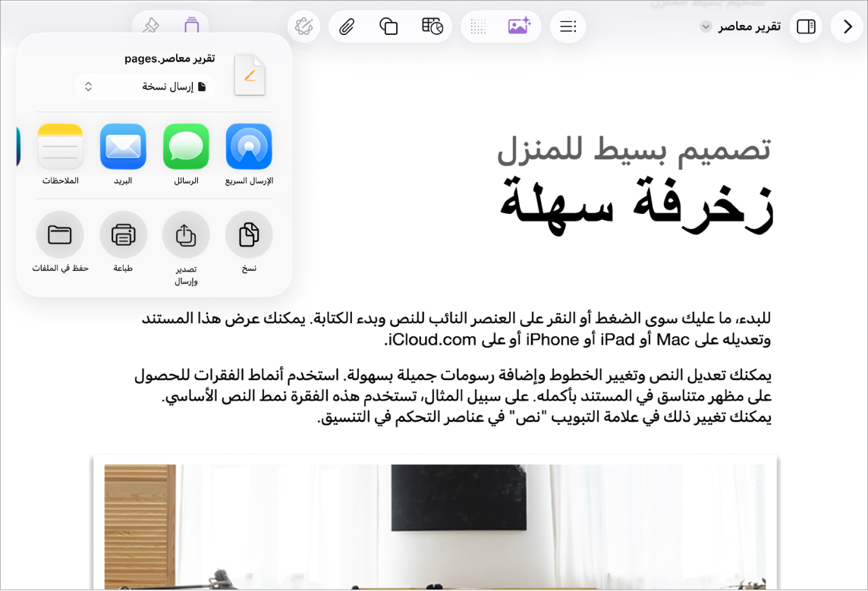
Task: Open the shapes insert icon
Action: pos(388,27)
